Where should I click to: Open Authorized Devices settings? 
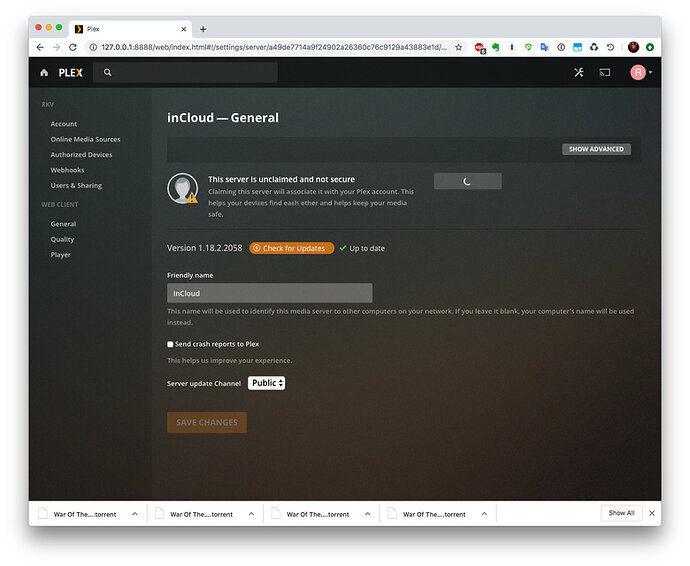click(x=81, y=154)
